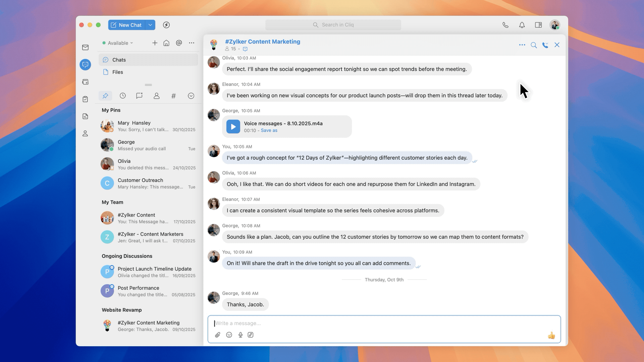Open the notes document icon in sidebar

[85, 116]
